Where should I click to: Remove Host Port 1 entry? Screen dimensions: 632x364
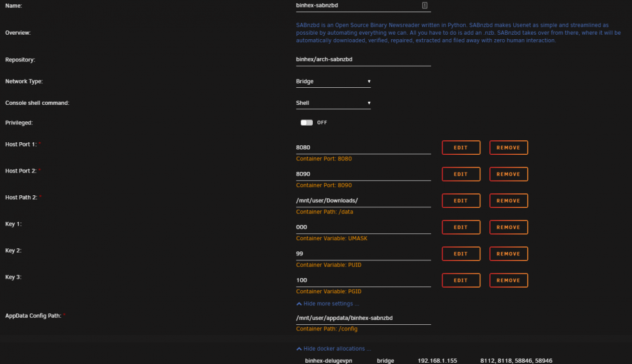508,147
